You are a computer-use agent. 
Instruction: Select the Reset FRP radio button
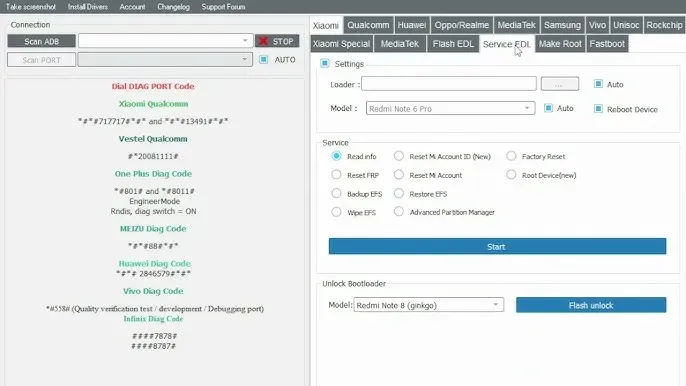point(336,175)
